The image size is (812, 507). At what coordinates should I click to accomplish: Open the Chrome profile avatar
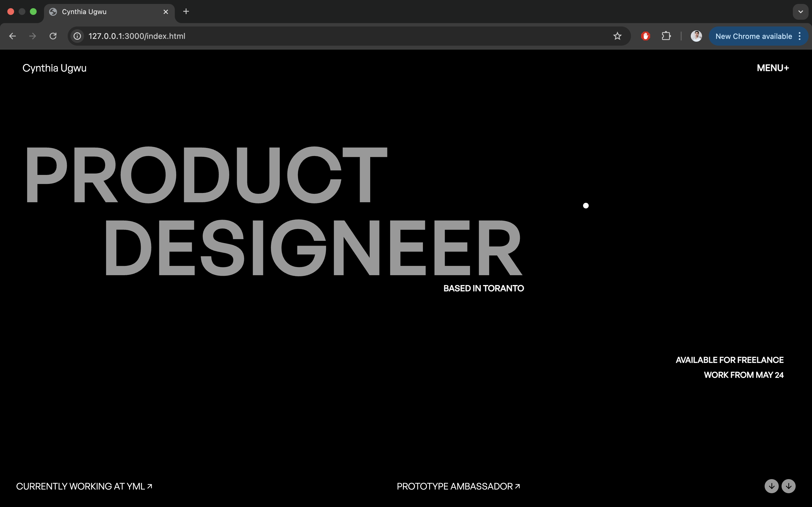click(x=696, y=36)
